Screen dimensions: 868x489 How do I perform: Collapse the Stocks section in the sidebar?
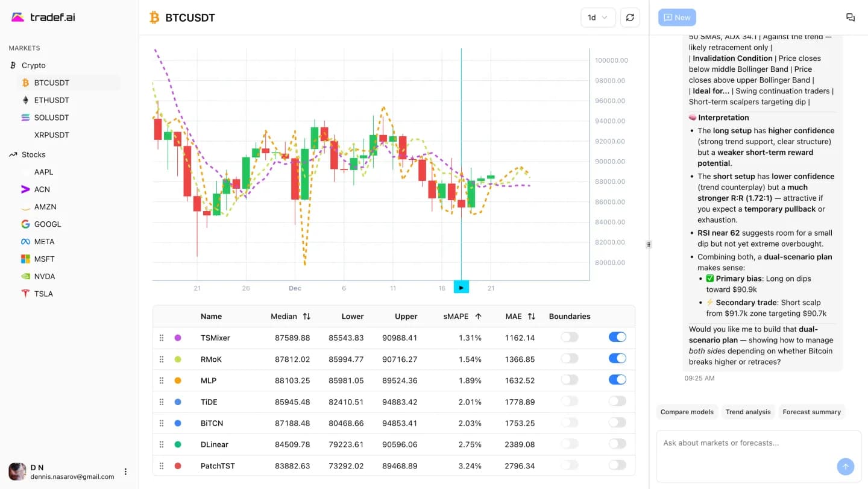point(33,154)
